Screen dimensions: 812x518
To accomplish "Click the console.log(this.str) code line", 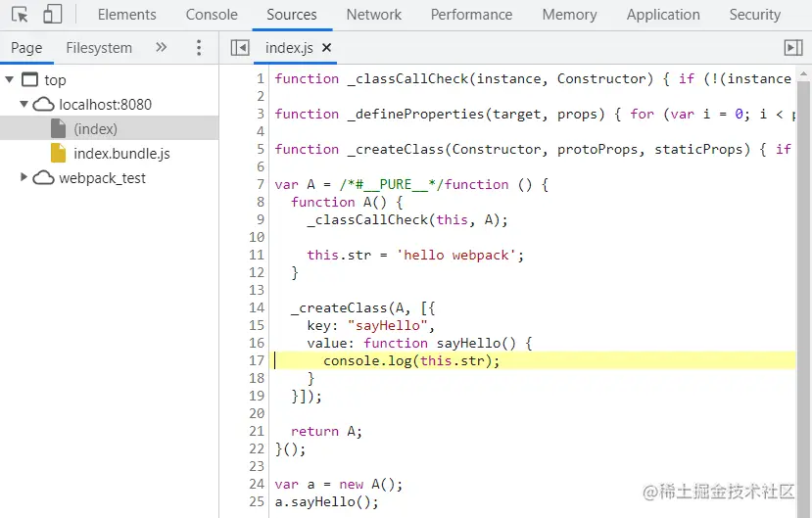I will (x=411, y=360).
